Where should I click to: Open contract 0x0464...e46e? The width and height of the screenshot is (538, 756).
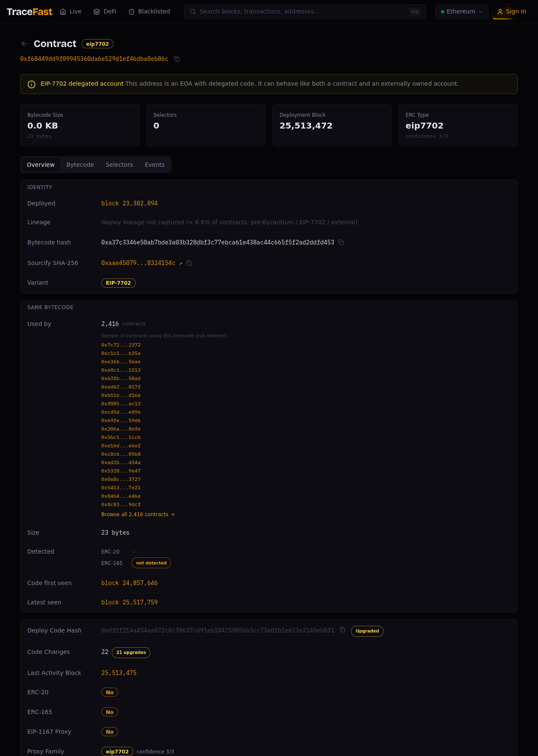(121, 496)
